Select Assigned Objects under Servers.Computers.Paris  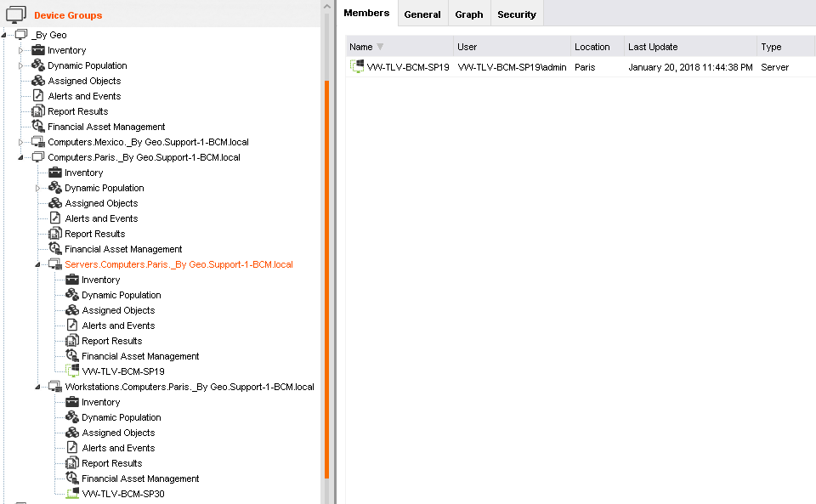(118, 310)
